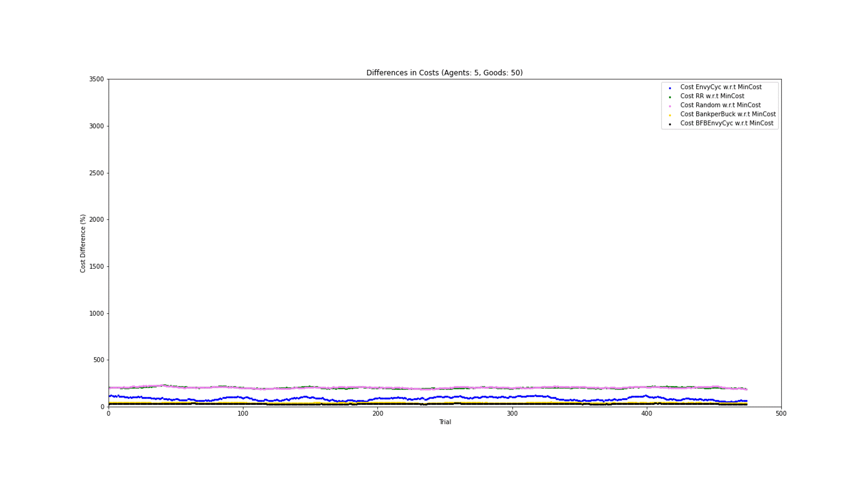Click the y-axis tick label 1000
This screenshot has height=488, width=868.
(x=96, y=314)
